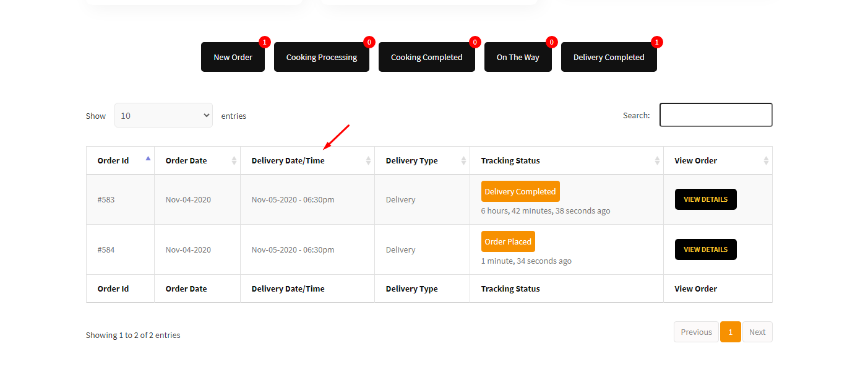The width and height of the screenshot is (868, 377).
Task: Show the On The Way orders
Action: pyautogui.click(x=518, y=58)
